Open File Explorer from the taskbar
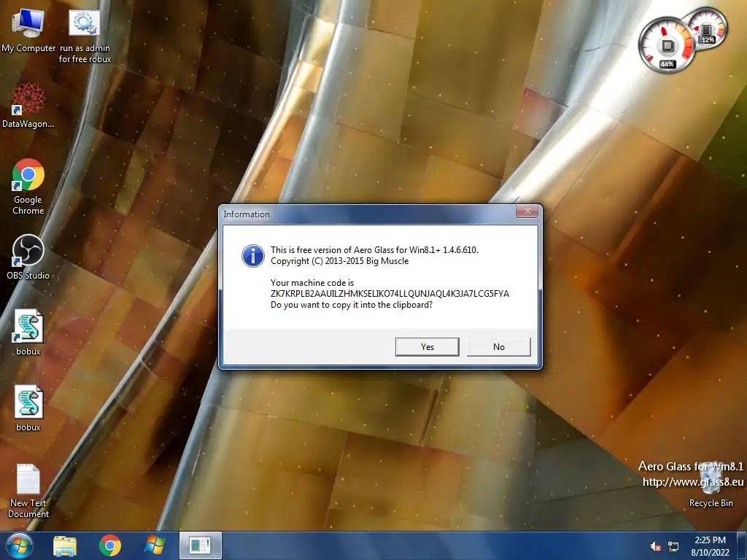This screenshot has height=560, width=747. (65, 545)
